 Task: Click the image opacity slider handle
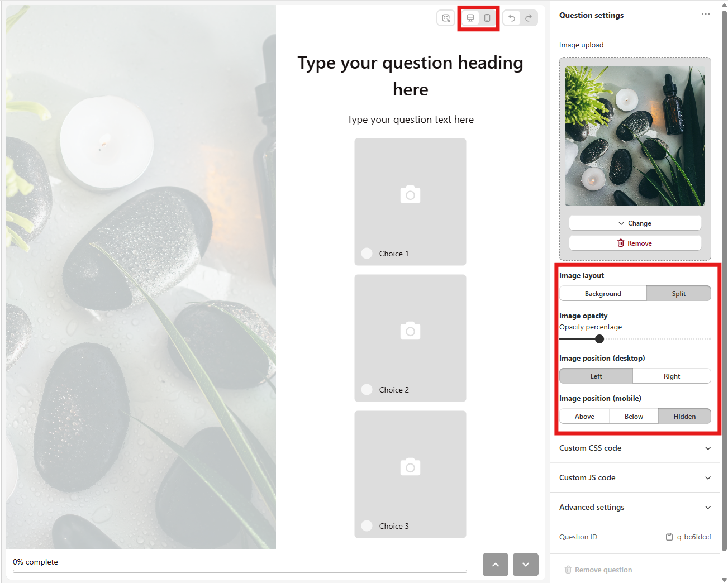point(599,338)
